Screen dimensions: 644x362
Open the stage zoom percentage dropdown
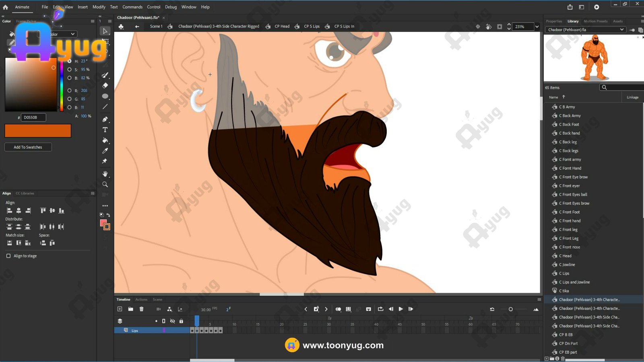tap(537, 27)
